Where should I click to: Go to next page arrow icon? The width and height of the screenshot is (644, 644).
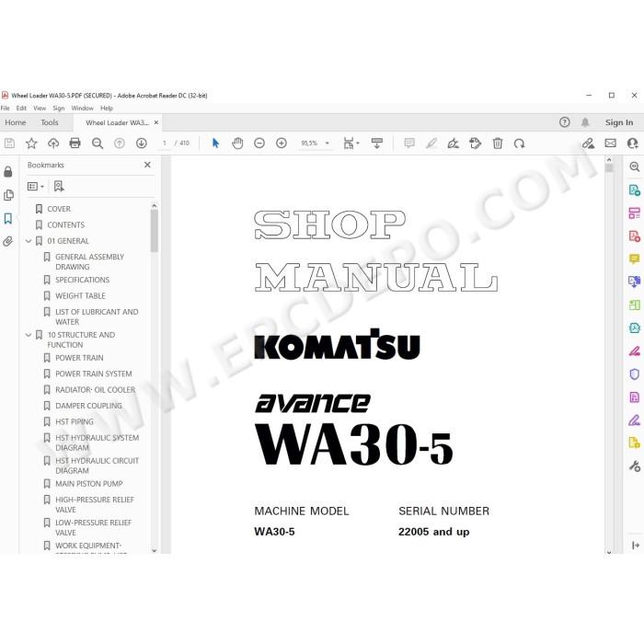[142, 144]
